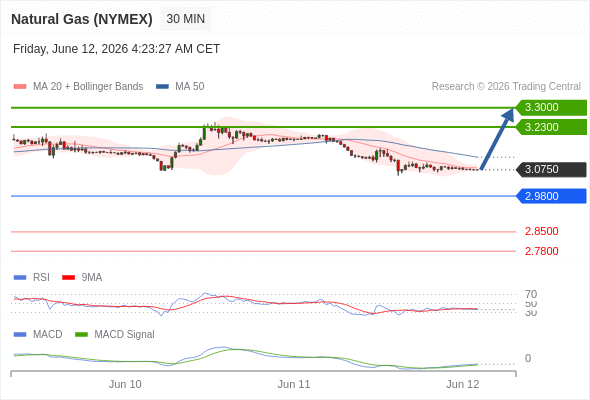Click the MA 50 legend swatch

pyautogui.click(x=162, y=87)
